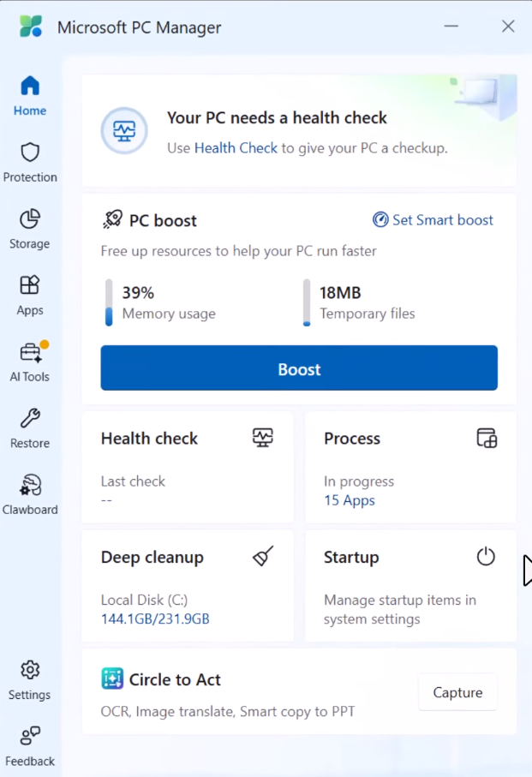Click 'Free up resources' description text
532x777 pixels.
coord(238,251)
